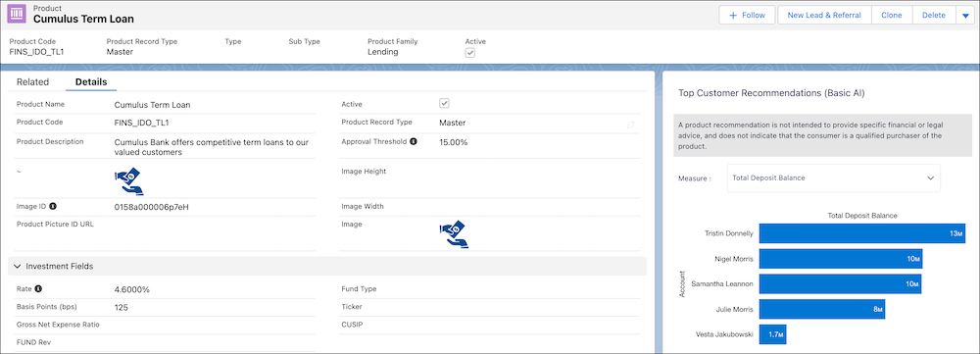This screenshot has width=980, height=354.
Task: Collapse the Investment Fields section
Action: [x=327, y=266]
